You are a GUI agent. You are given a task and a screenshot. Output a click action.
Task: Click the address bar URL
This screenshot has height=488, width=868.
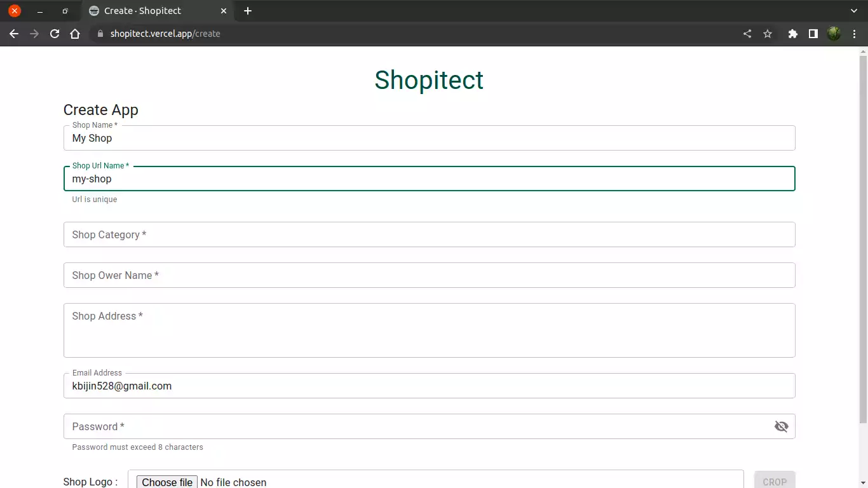[x=165, y=34]
